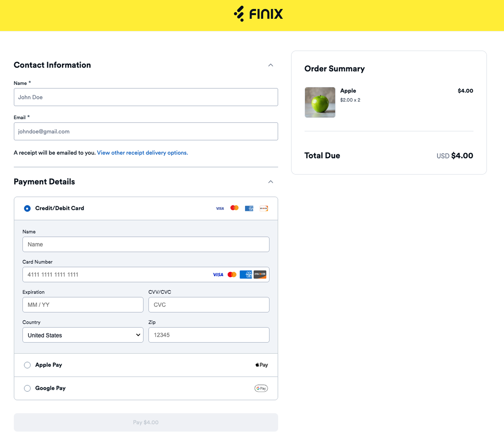
Task: Click the Contact Information heading
Action: [52, 65]
